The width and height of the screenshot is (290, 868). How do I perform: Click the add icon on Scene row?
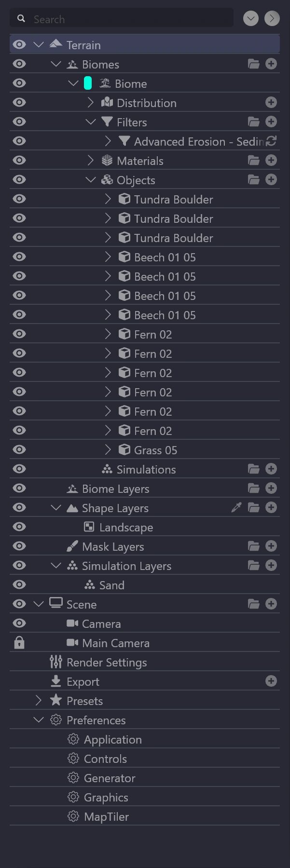click(271, 604)
